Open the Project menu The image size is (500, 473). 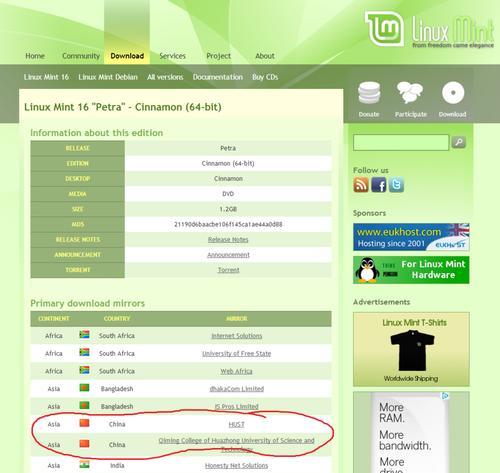tap(218, 56)
